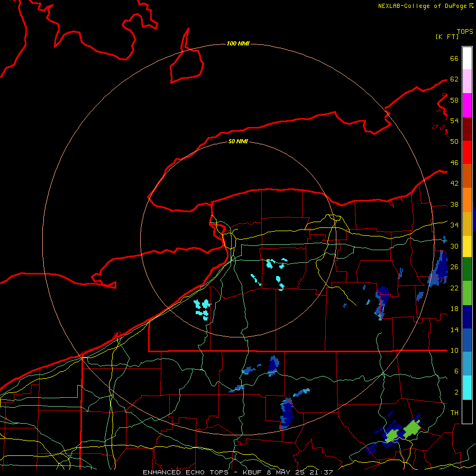Pick the cyan legend block between 2 and 6
The height and width of the screenshot is (476, 476).
467,388
